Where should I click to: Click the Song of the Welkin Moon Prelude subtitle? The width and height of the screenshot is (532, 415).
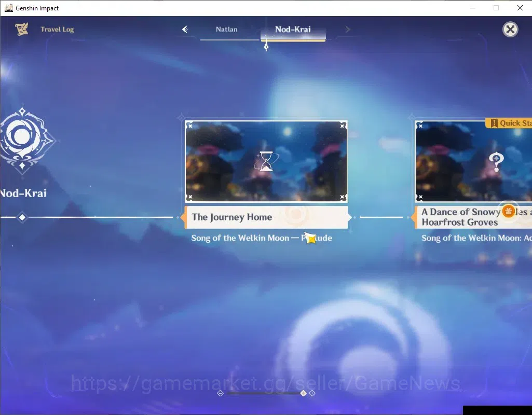coord(262,238)
